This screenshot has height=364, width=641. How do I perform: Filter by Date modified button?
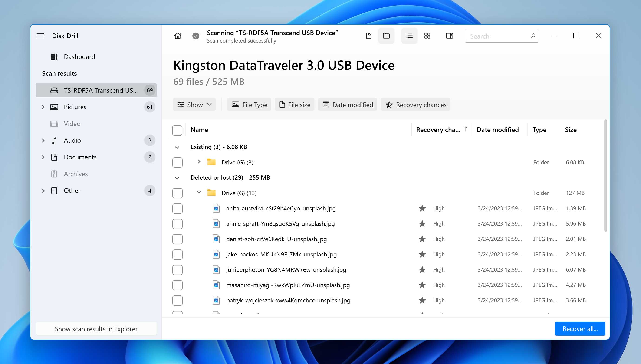[348, 105]
